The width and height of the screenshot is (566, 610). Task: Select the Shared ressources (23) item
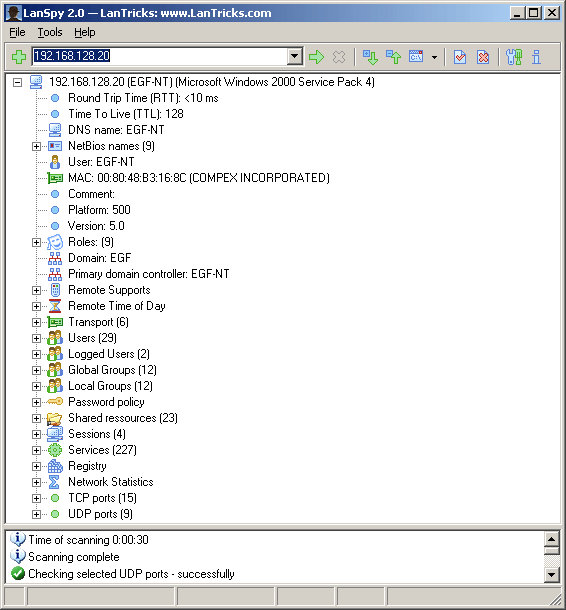[x=123, y=418]
